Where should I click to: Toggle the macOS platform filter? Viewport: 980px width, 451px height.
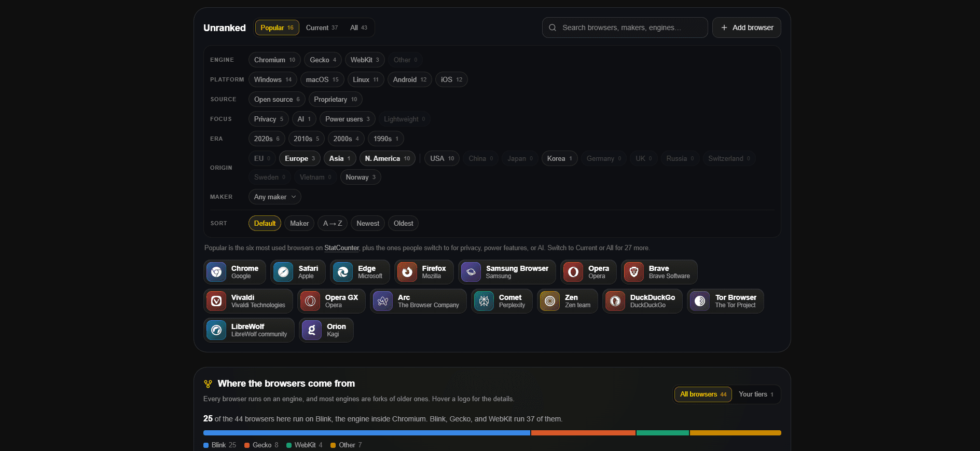tap(322, 79)
